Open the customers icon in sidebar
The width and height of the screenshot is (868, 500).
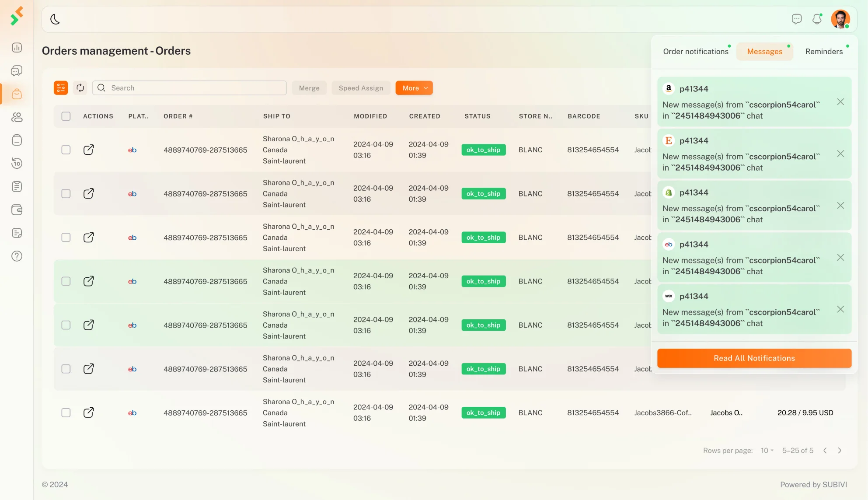[17, 117]
